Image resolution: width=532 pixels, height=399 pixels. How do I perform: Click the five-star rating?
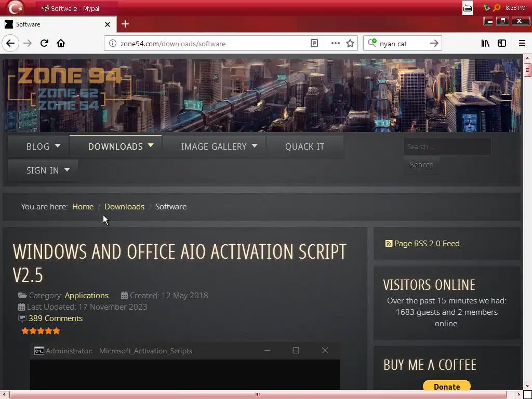[41, 331]
